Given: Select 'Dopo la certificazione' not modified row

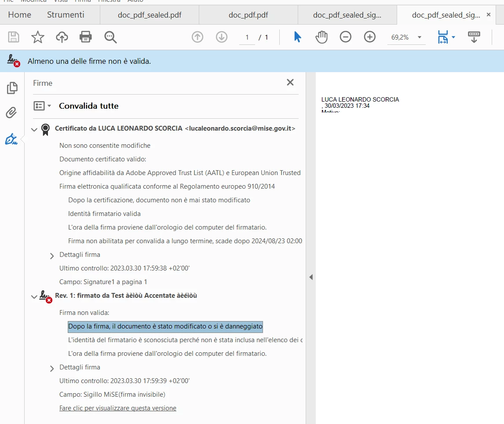Looking at the screenshot, I should click(159, 200).
